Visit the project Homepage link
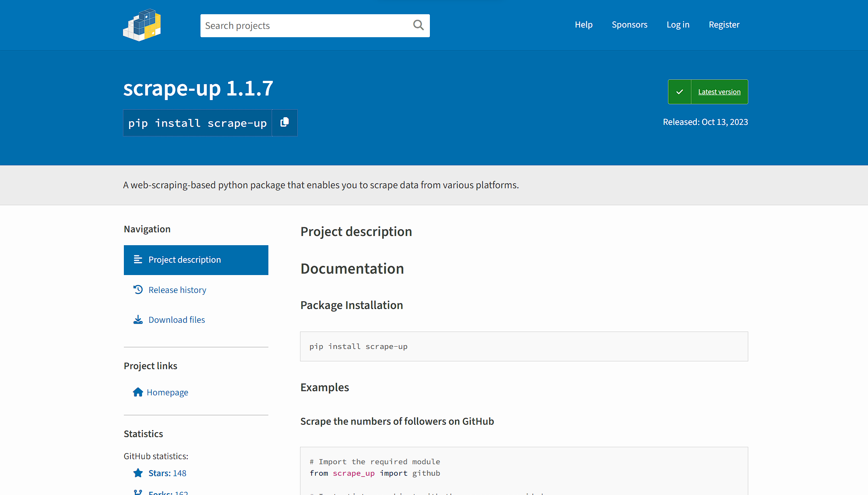Screen dimensions: 868x495 point(167,392)
